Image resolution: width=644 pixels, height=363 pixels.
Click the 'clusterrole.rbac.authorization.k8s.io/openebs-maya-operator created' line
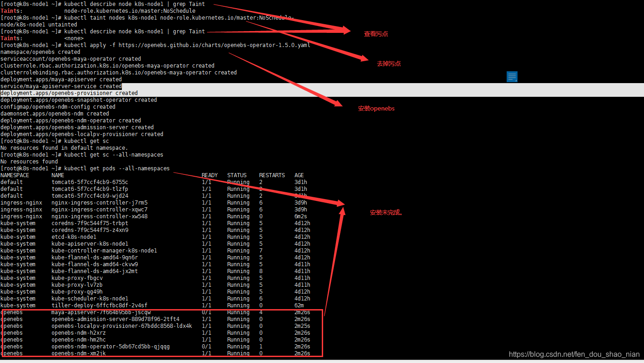[107, 66]
